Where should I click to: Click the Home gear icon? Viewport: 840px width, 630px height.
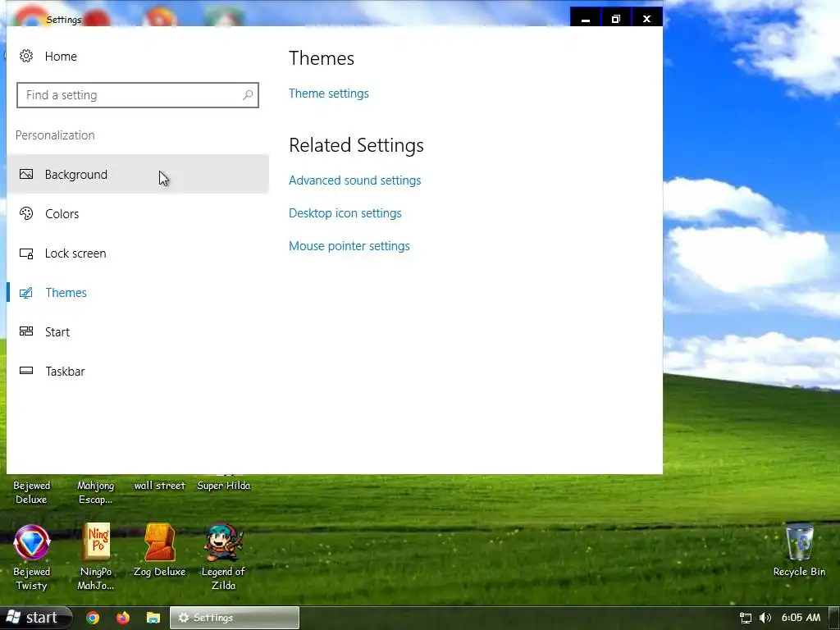click(x=26, y=57)
